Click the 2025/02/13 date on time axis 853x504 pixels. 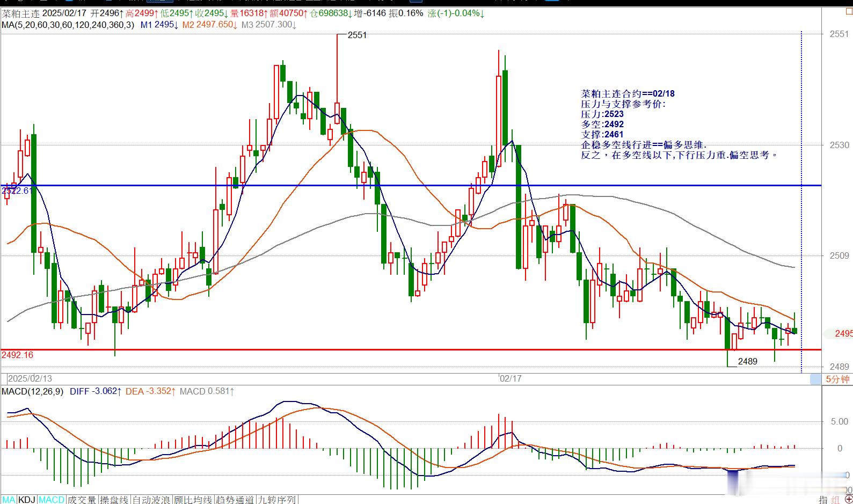[x=30, y=378]
